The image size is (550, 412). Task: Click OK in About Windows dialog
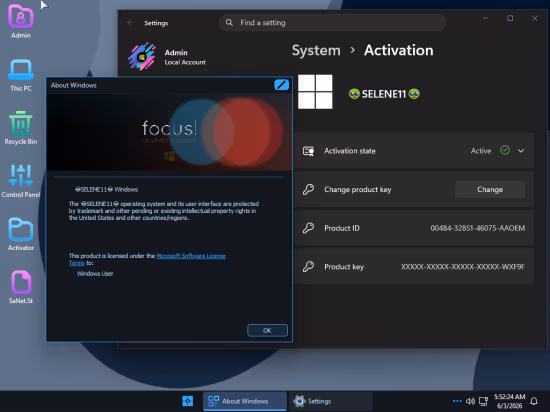coord(267,330)
